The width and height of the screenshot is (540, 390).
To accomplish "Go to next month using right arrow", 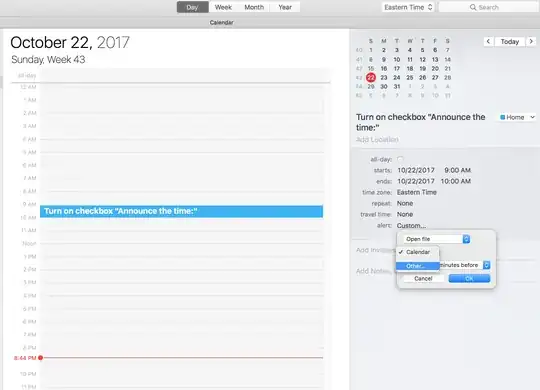I will 531,42.
